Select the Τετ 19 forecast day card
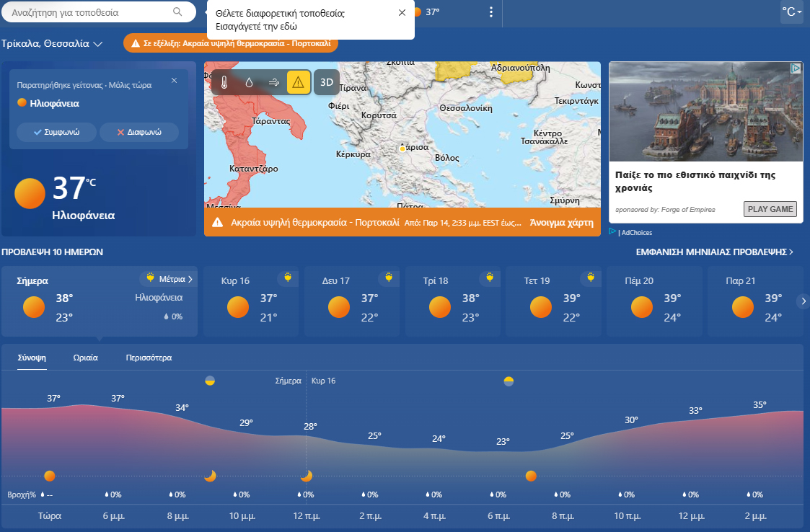The height and width of the screenshot is (532, 810). point(553,301)
